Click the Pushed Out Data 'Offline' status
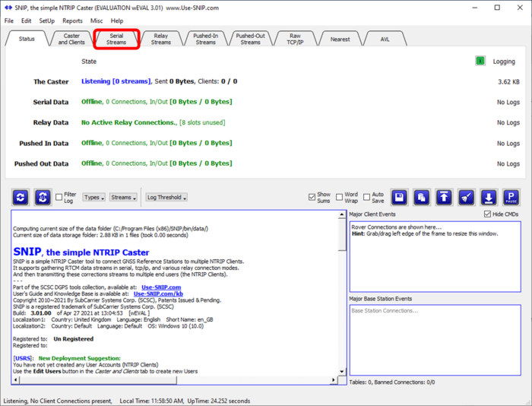The width and height of the screenshot is (532, 406). [92, 163]
